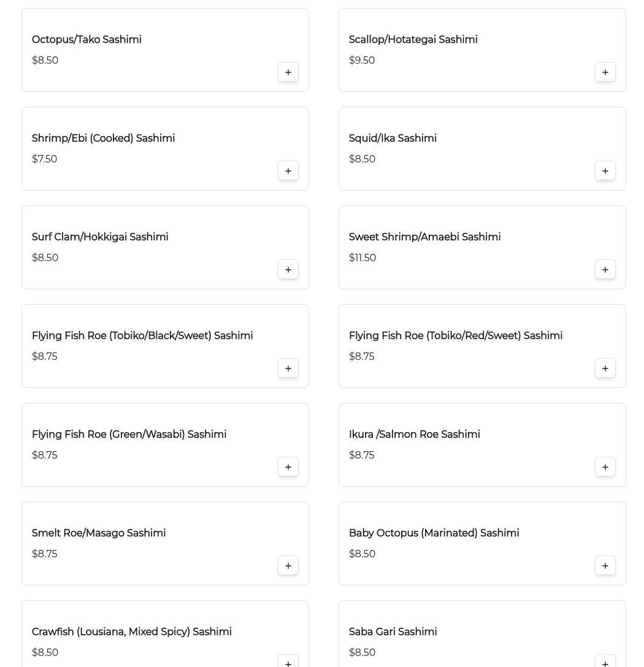Add Octopus/Tako Sashimi with plus icon
644x667 pixels.
(x=288, y=72)
